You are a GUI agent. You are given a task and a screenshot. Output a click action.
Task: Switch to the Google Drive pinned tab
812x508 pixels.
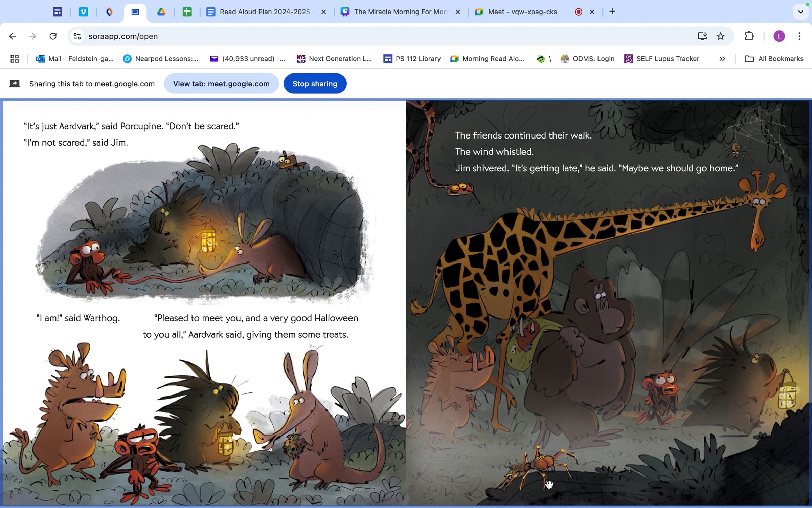161,12
